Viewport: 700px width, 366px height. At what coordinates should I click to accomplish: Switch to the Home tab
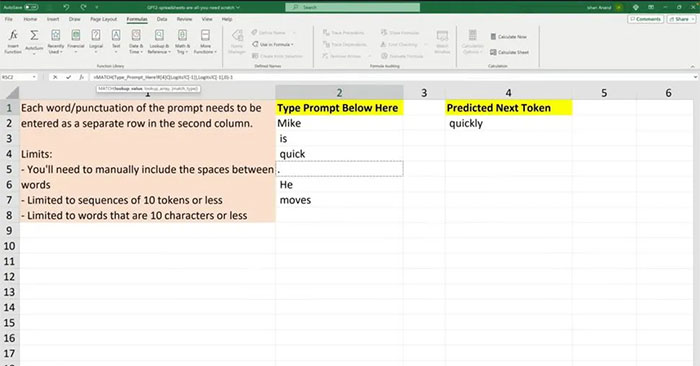(x=30, y=19)
